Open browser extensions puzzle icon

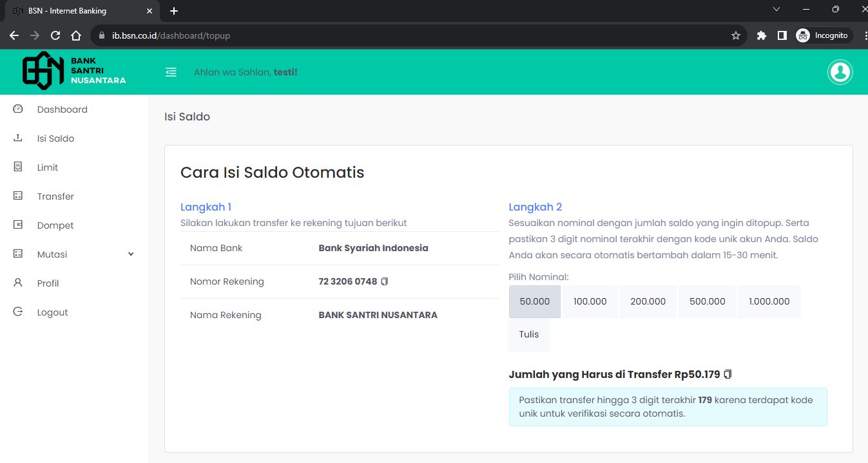761,35
